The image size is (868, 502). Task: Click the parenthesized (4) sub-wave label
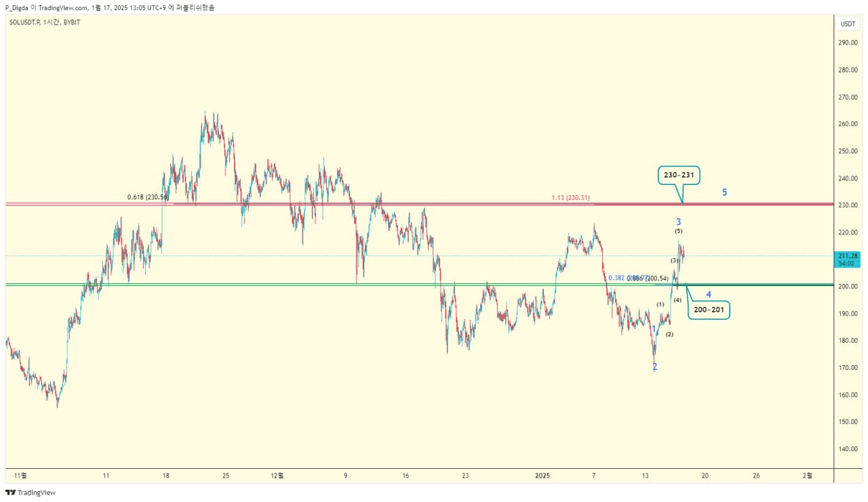[x=677, y=300]
